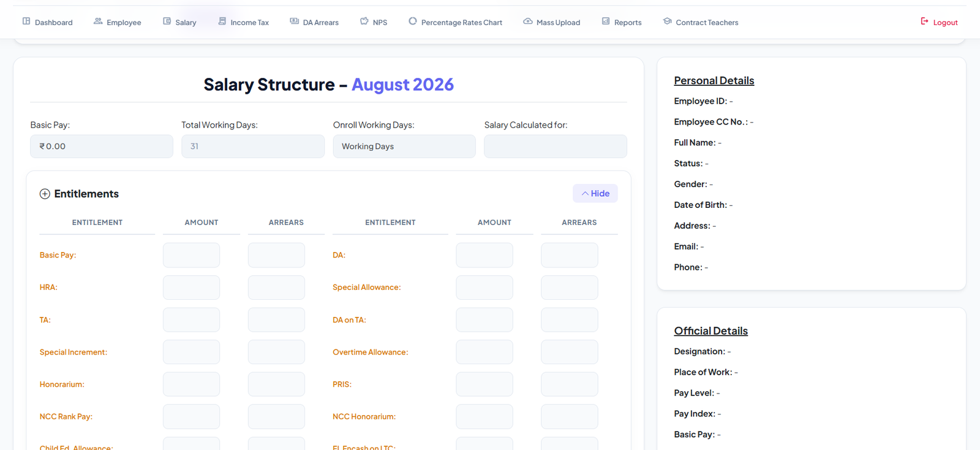980x450 pixels.
Task: Click the TA amount field
Action: [x=191, y=320]
